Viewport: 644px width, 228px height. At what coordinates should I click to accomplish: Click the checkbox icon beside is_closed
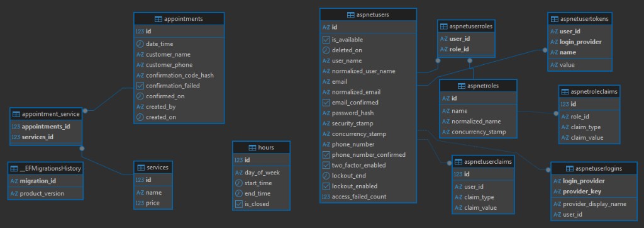pos(239,204)
